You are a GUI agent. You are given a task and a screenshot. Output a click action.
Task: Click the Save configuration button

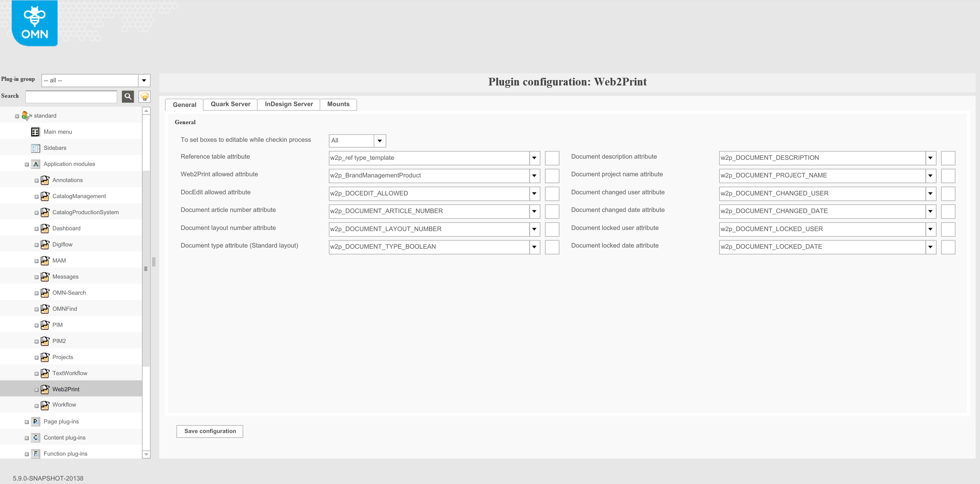tap(209, 431)
